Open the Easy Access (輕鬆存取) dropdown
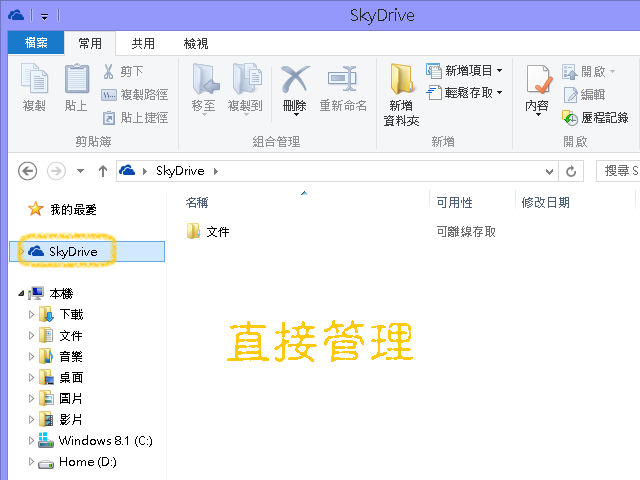 [x=464, y=93]
